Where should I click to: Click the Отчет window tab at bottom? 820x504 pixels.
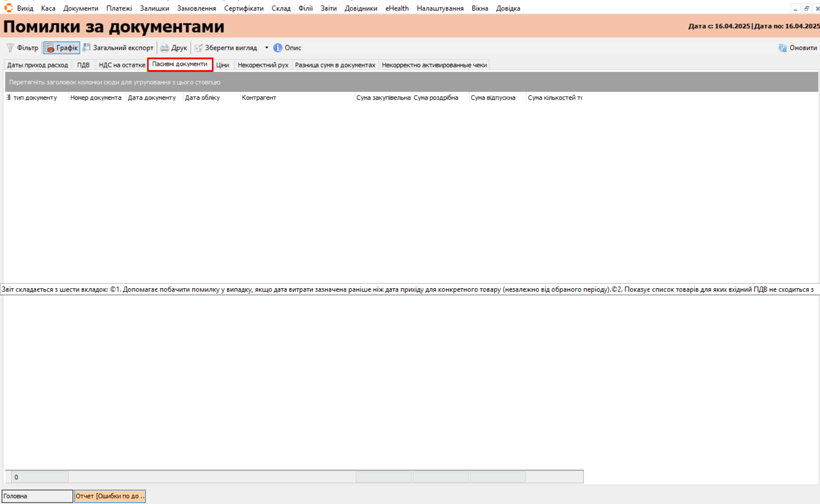pyautogui.click(x=110, y=496)
